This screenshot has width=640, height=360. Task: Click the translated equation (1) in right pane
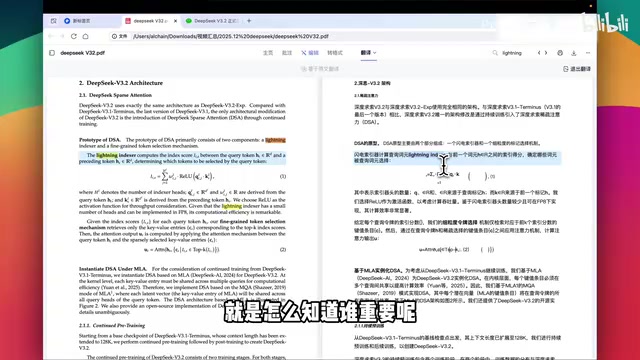(460, 176)
